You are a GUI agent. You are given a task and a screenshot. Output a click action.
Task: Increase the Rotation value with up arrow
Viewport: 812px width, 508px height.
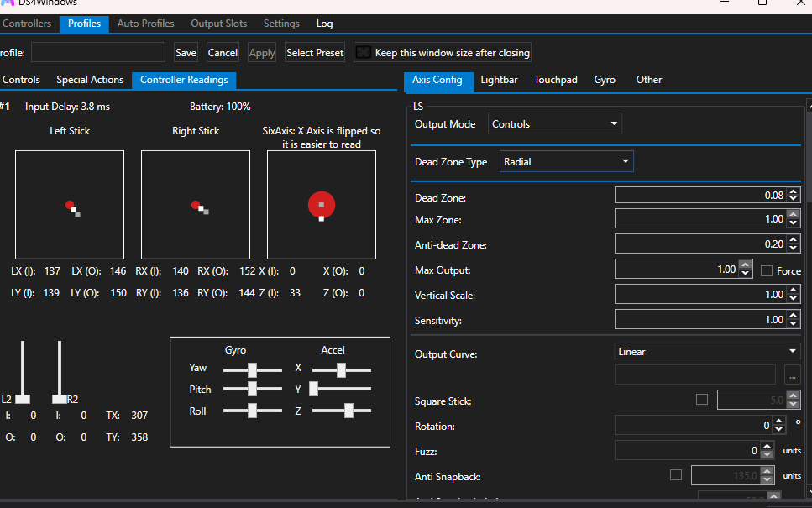(x=781, y=422)
